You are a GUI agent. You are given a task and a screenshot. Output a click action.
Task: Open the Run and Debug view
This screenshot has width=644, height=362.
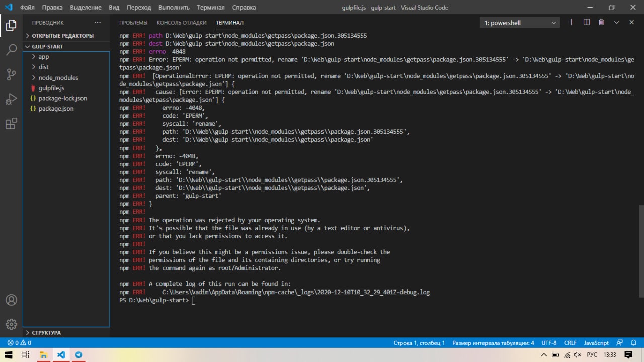pyautogui.click(x=11, y=99)
